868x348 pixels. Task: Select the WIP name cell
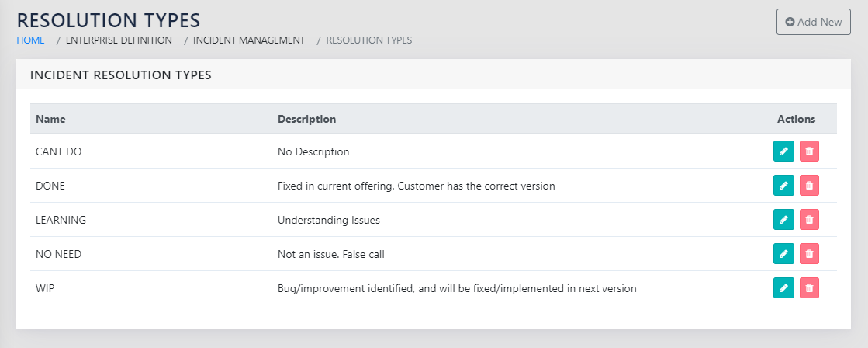tap(45, 288)
